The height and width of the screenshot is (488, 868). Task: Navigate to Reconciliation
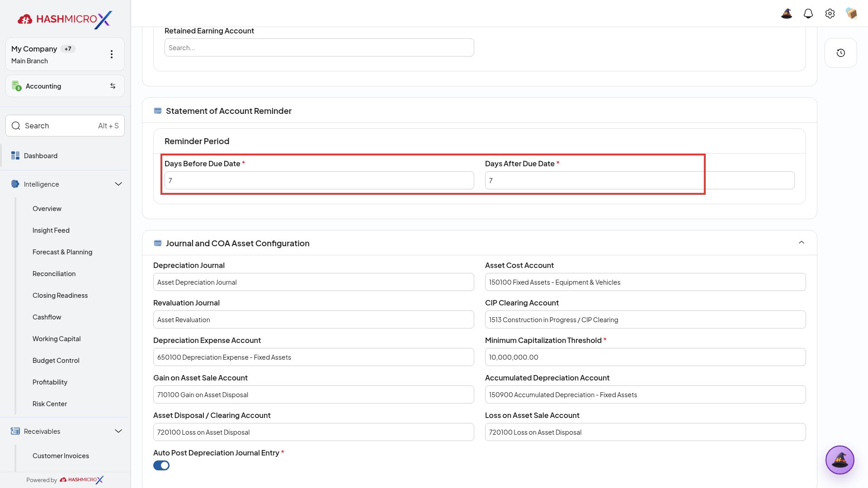point(54,273)
